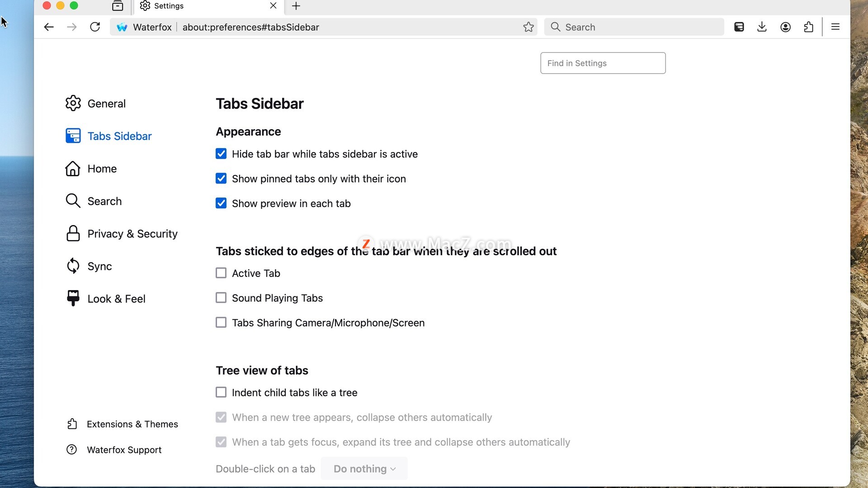Enable the Active Tab checkbox

pos(221,273)
